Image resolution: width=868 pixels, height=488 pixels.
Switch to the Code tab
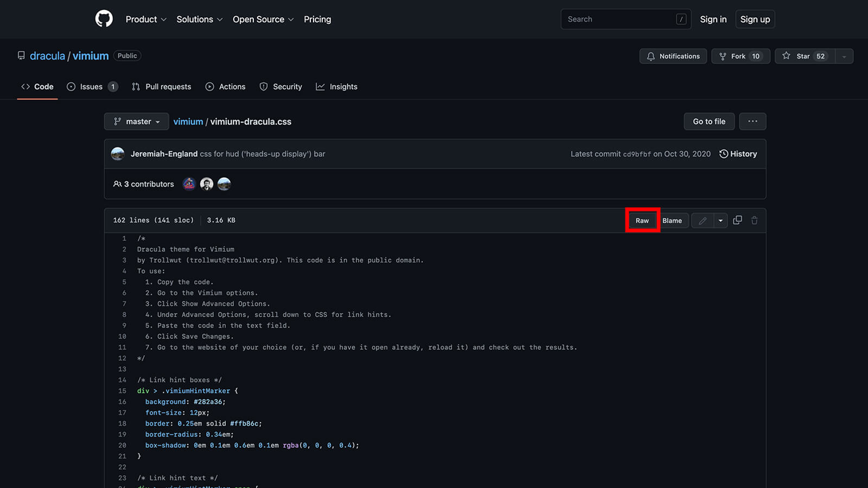tap(37, 87)
